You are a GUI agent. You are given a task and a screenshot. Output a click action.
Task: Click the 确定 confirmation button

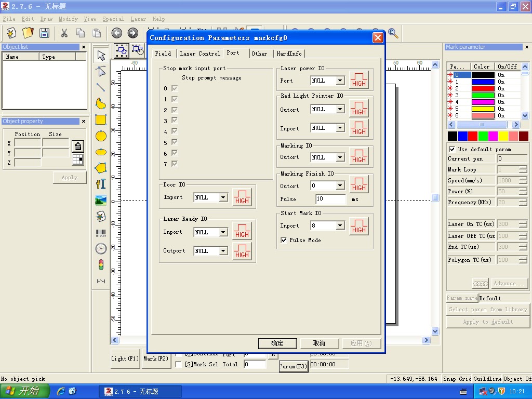pyautogui.click(x=277, y=343)
